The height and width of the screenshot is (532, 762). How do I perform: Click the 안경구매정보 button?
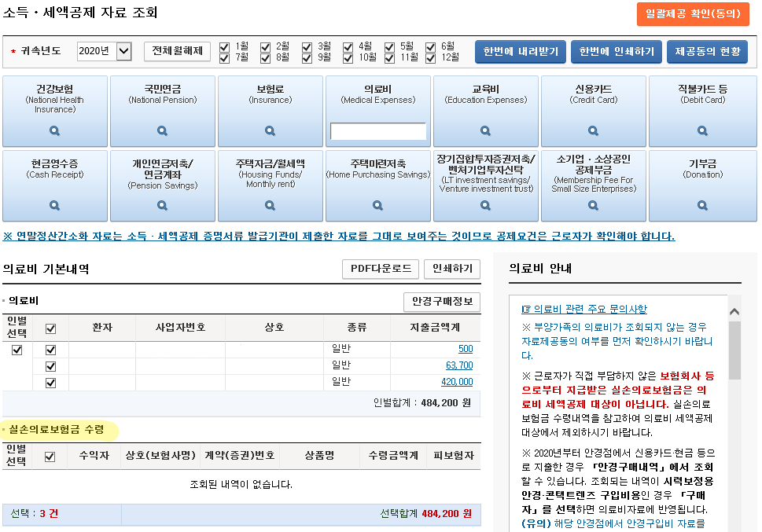[x=442, y=302]
